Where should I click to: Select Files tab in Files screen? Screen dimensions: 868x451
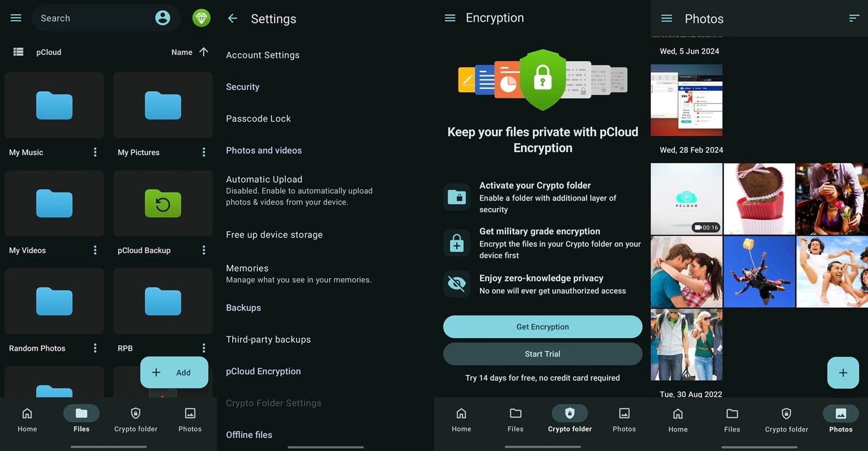click(x=81, y=420)
